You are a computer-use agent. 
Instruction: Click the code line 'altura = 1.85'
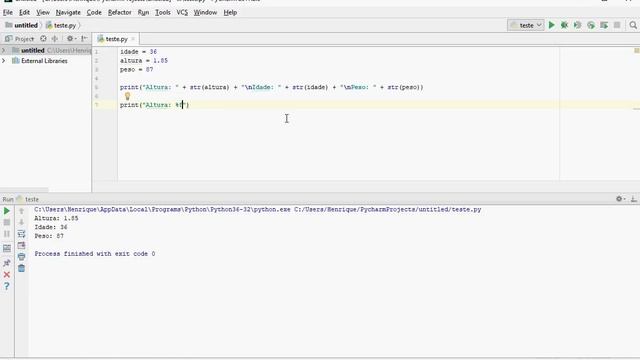point(144,61)
